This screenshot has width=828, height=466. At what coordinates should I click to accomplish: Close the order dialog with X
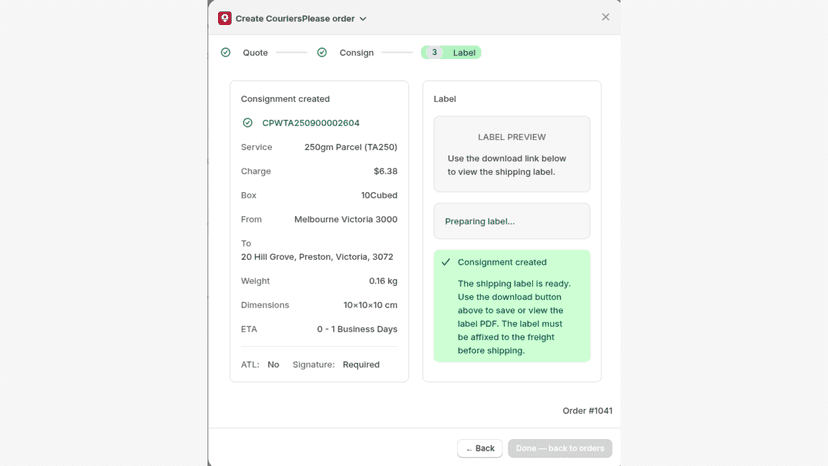pyautogui.click(x=605, y=17)
